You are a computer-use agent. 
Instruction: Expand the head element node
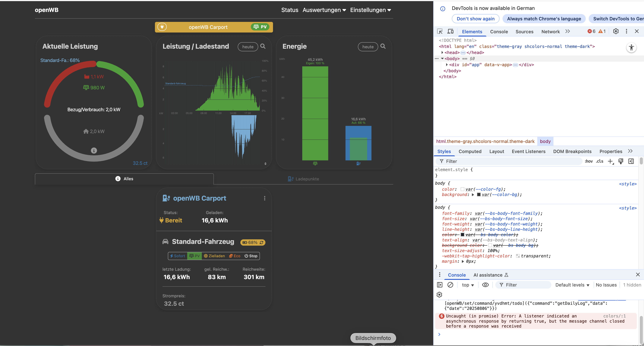pyautogui.click(x=442, y=53)
